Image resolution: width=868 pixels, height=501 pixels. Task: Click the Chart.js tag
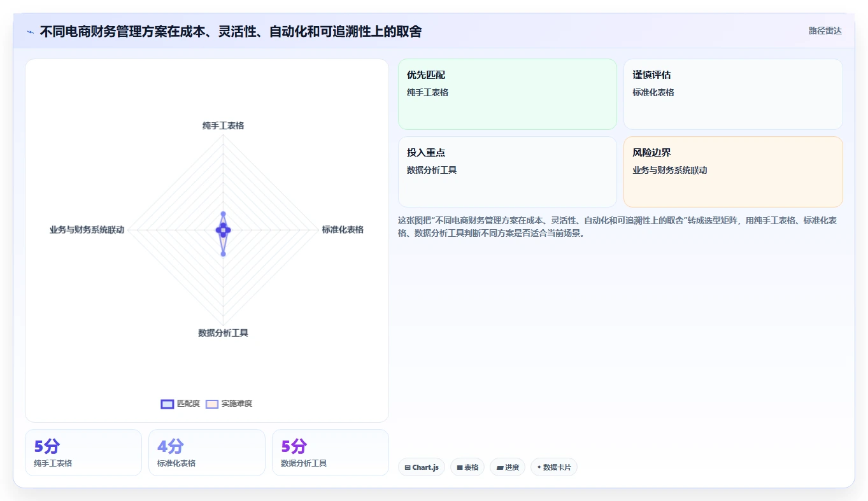tap(422, 467)
